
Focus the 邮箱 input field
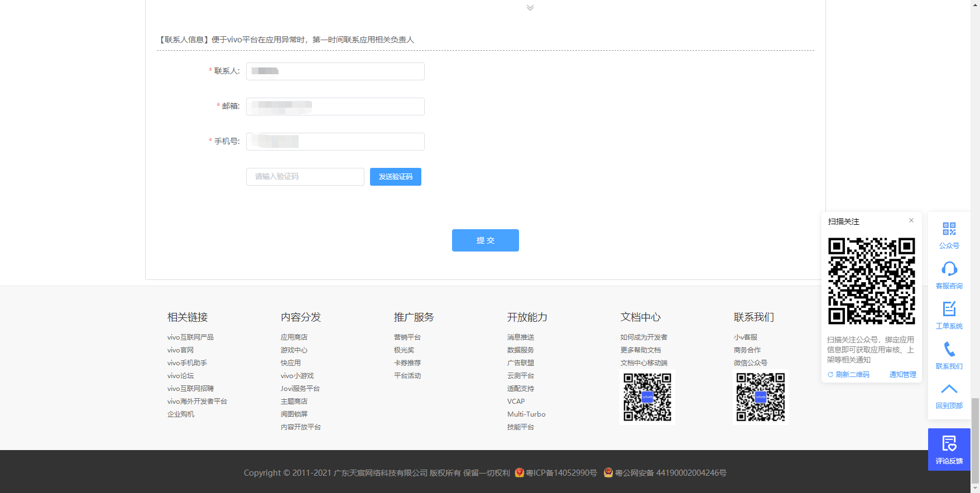pos(335,107)
